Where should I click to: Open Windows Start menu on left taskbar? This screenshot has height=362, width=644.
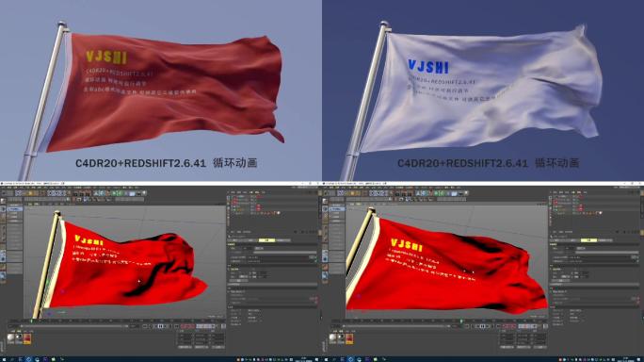4,359
